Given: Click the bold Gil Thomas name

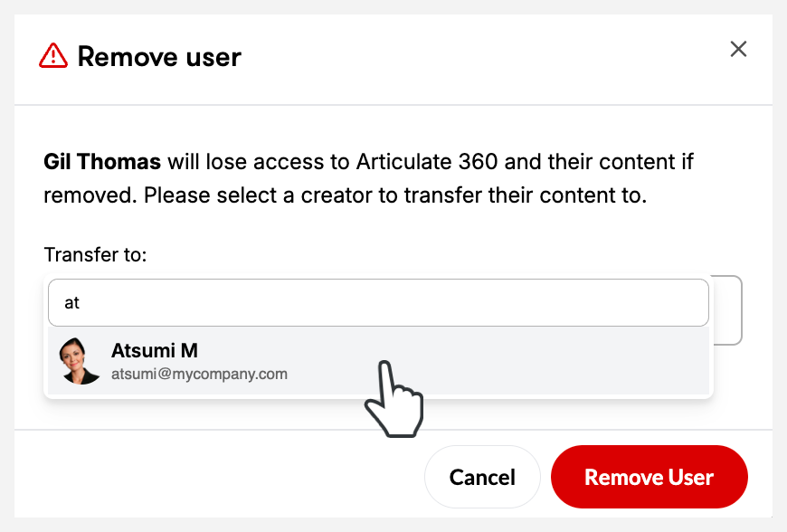Looking at the screenshot, I should tap(102, 163).
